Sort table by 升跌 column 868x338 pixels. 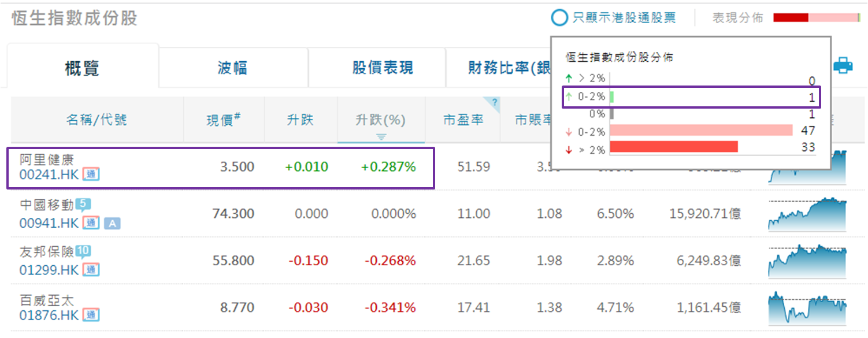tap(300, 120)
